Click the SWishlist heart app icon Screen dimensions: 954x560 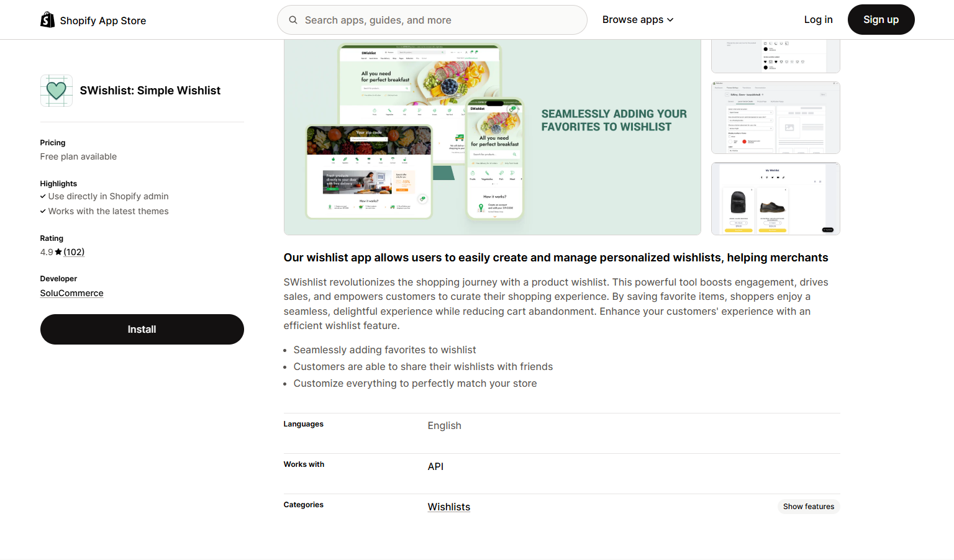[x=57, y=91]
